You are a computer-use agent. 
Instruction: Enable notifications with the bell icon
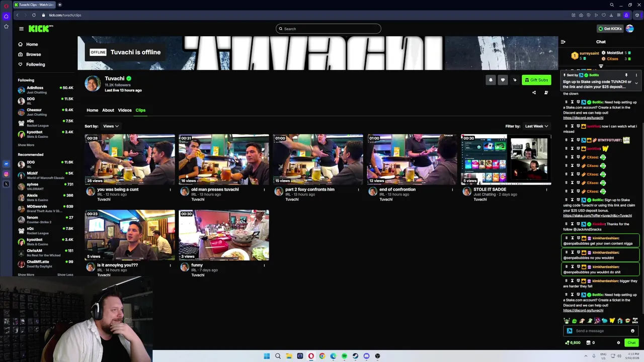[x=491, y=80]
